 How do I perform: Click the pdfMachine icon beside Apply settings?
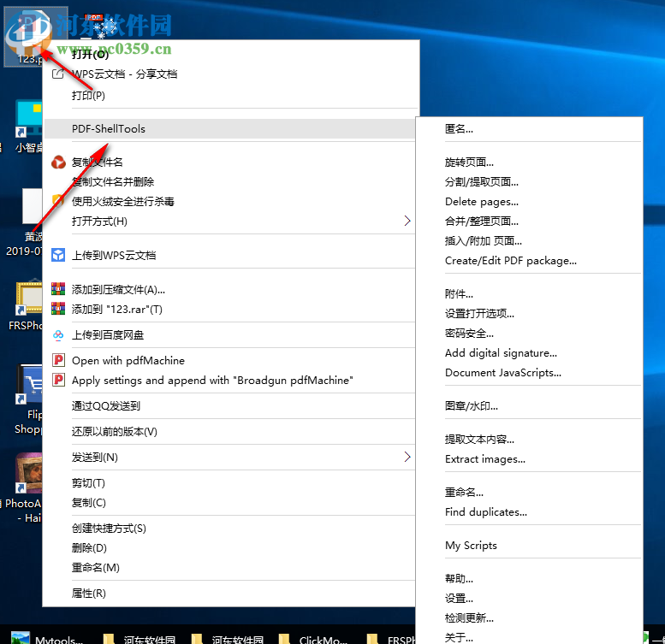(x=58, y=380)
